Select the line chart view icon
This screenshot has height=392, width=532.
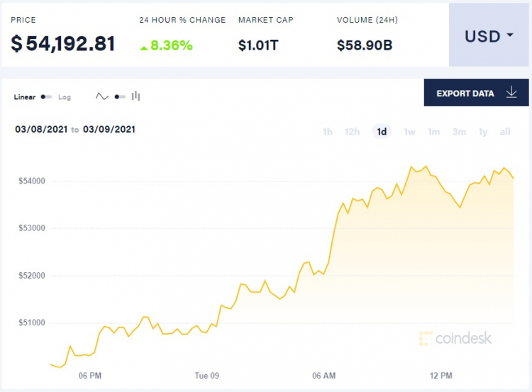tap(101, 96)
